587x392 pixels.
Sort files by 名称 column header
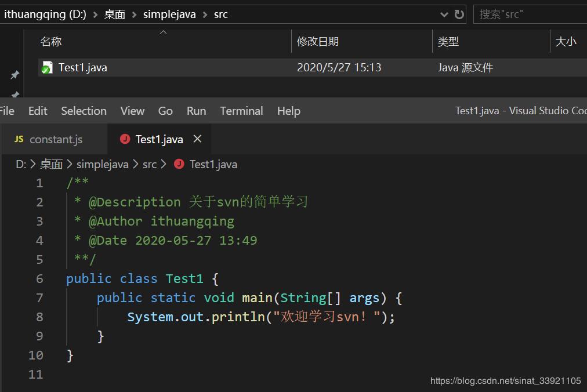[51, 42]
